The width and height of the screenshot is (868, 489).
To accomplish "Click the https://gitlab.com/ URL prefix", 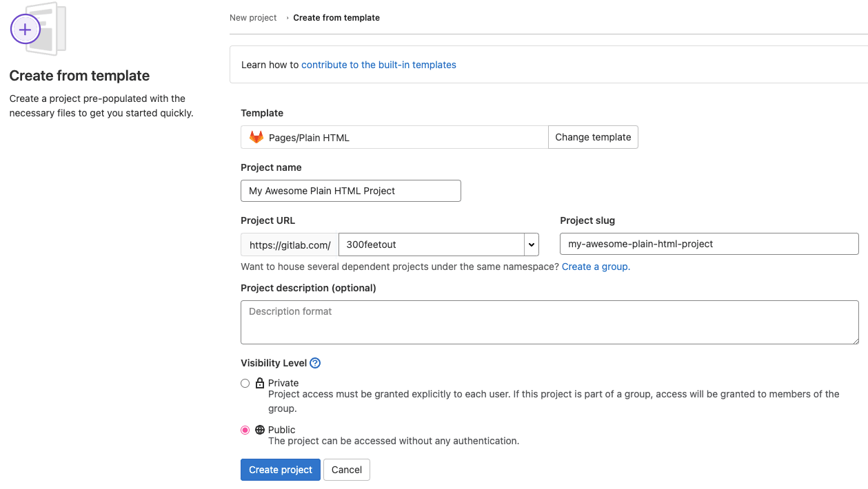I will click(290, 244).
